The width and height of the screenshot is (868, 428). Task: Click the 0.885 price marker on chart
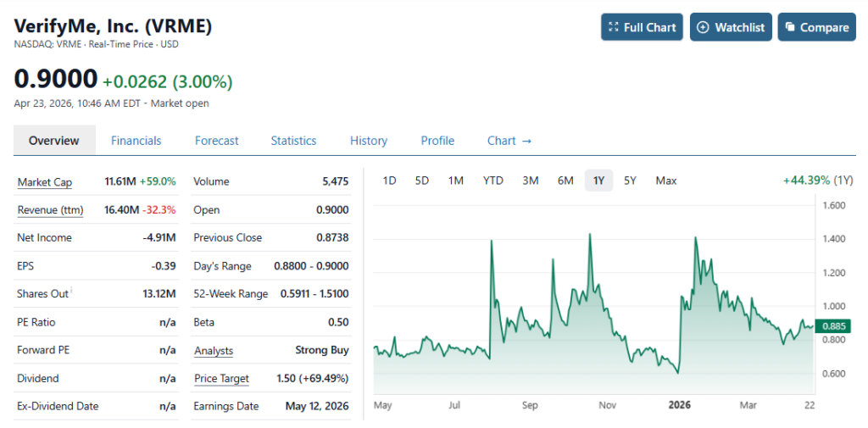tap(835, 326)
